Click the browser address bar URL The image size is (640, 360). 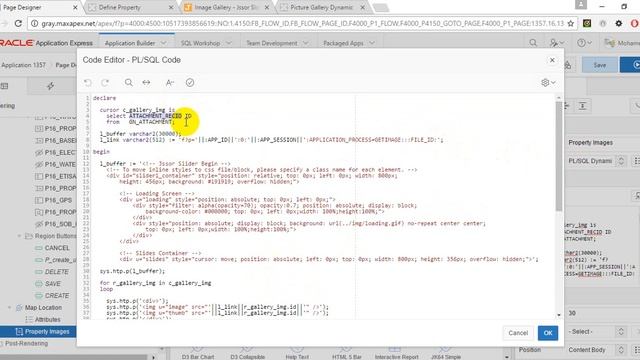click(x=302, y=24)
